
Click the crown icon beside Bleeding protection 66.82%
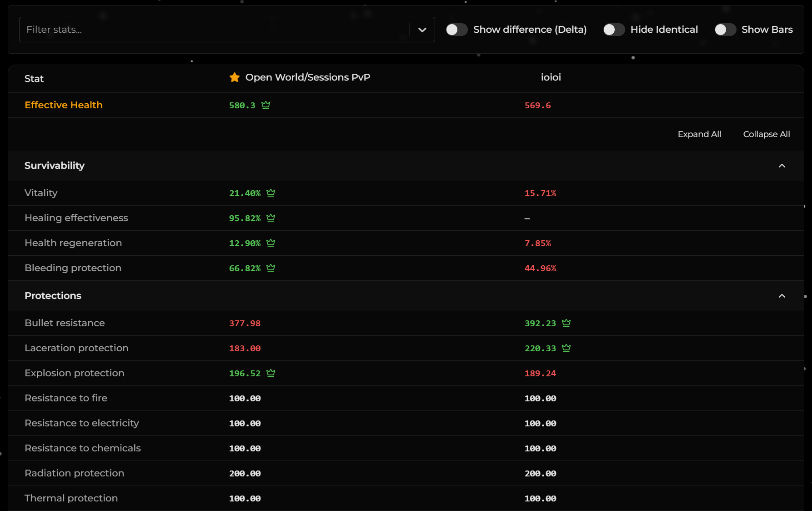coord(271,268)
